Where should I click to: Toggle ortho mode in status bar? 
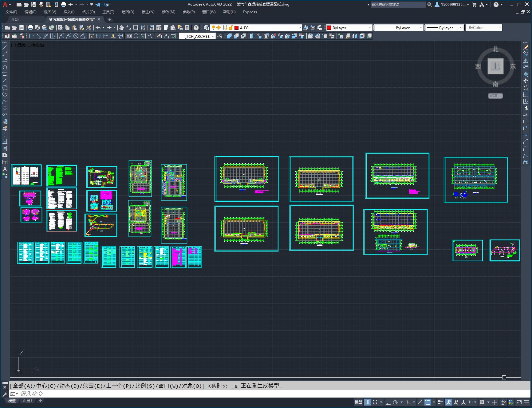[x=388, y=402]
